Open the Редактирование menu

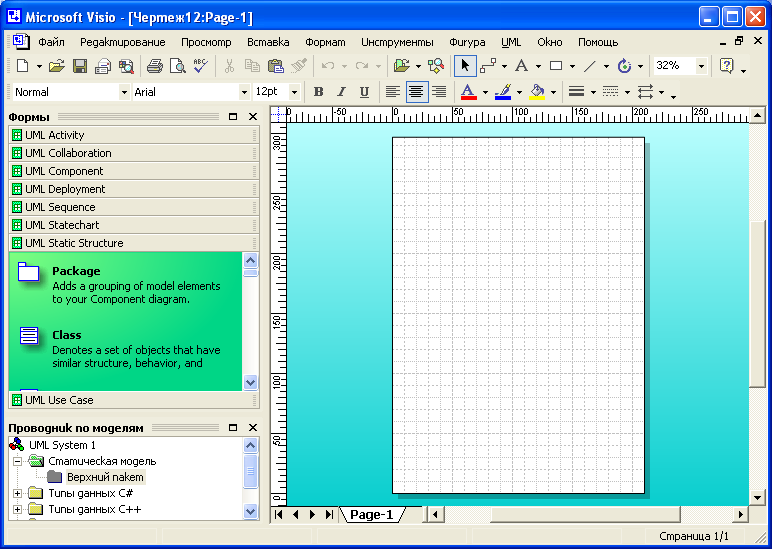[x=123, y=42]
